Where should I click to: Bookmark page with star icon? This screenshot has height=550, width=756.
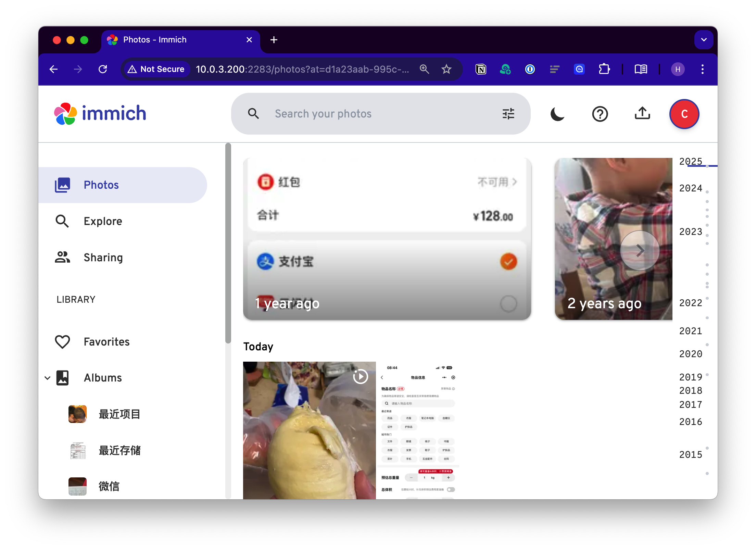(446, 70)
